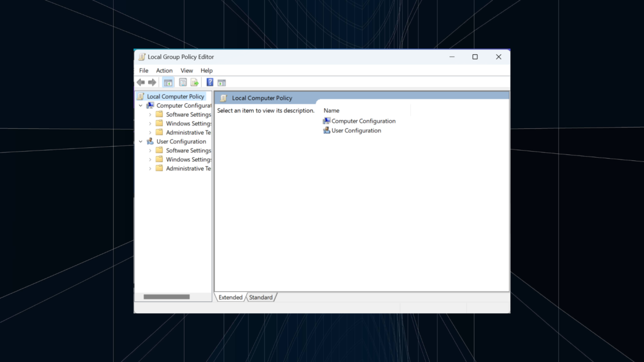Screen dimensions: 644x362
Task: Click folder icon of Software Settings under User Configuration
Action: (159, 150)
